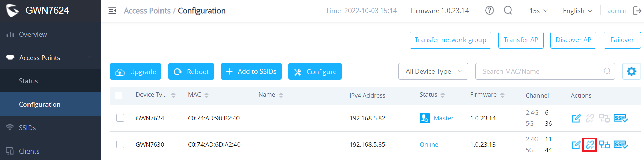The height and width of the screenshot is (160, 644).
Task: Click the Discover AP button
Action: [x=573, y=40]
